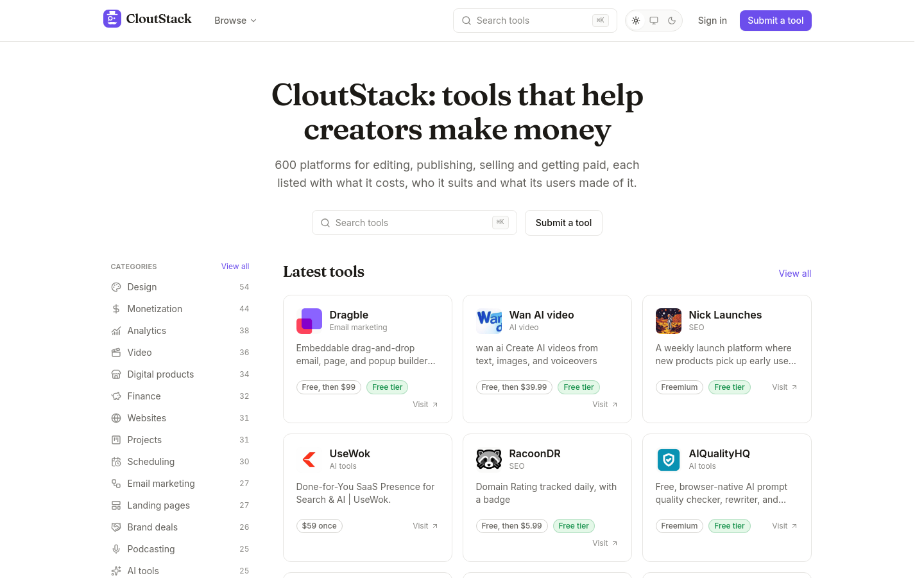Image resolution: width=924 pixels, height=578 pixels.
Task: Open the Design category
Action: click(180, 287)
